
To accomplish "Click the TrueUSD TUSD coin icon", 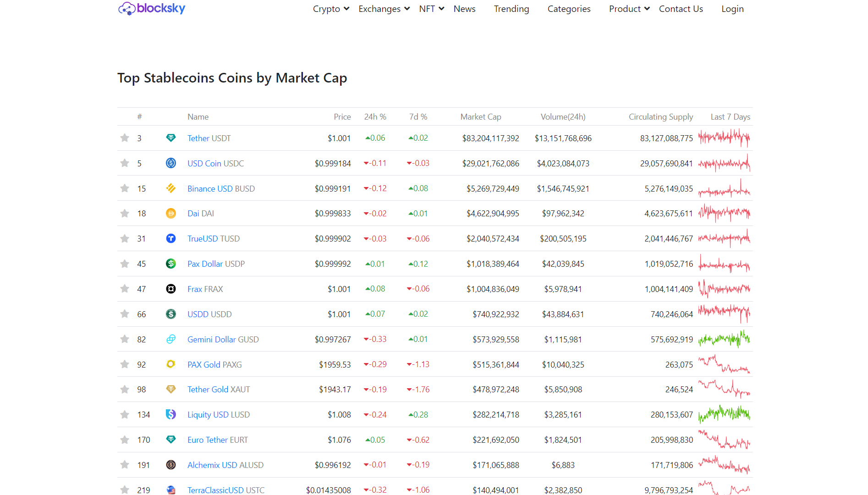I will (171, 238).
